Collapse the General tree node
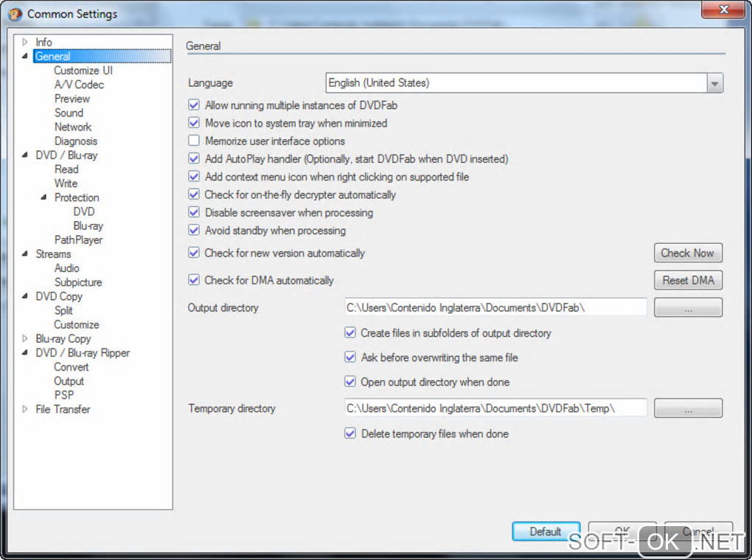752x560 pixels. (x=25, y=56)
